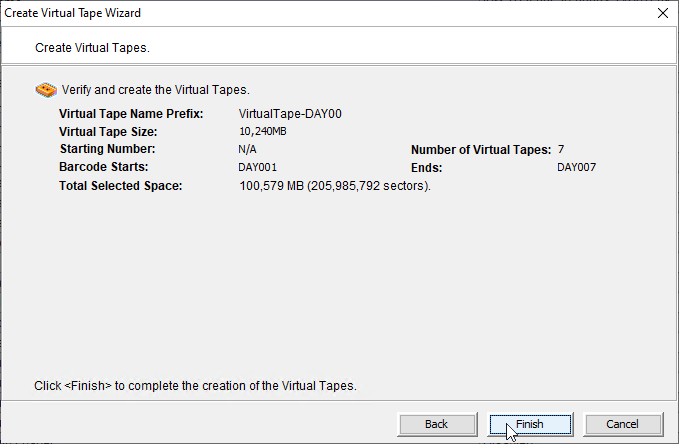Click the ending barcode DAY007

(x=576, y=167)
